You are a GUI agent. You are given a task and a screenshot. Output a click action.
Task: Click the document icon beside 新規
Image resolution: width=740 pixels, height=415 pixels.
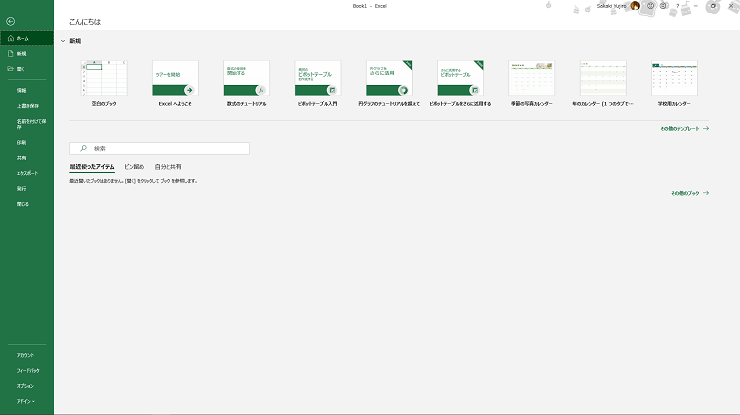click(11, 54)
